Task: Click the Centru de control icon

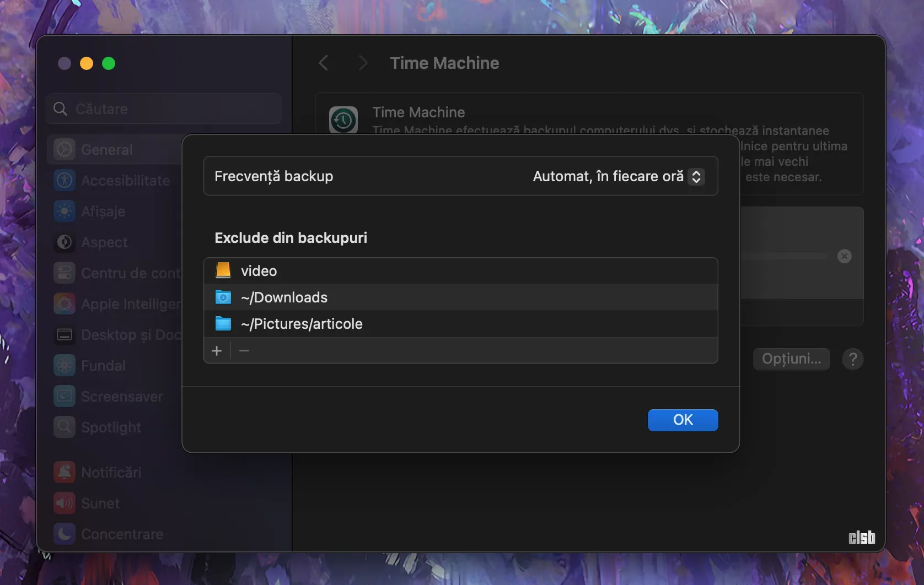Action: coord(65,273)
